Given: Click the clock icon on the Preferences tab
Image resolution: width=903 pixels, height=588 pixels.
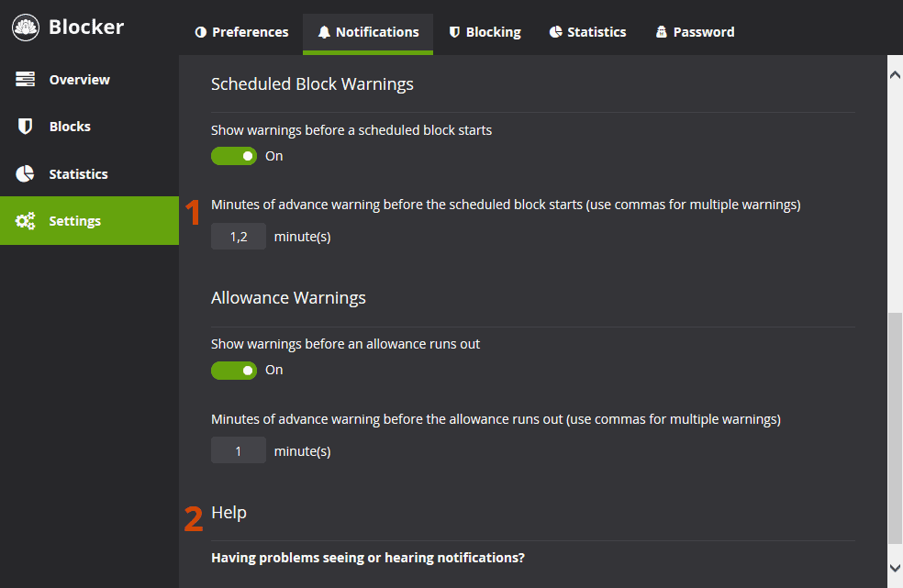Looking at the screenshot, I should pos(200,31).
